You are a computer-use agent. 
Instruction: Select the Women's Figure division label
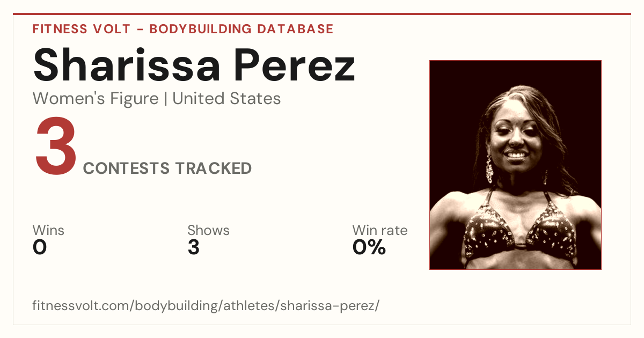(x=96, y=99)
